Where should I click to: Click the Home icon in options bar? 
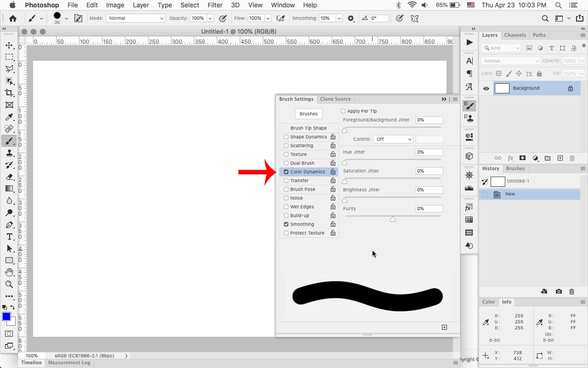13,18
